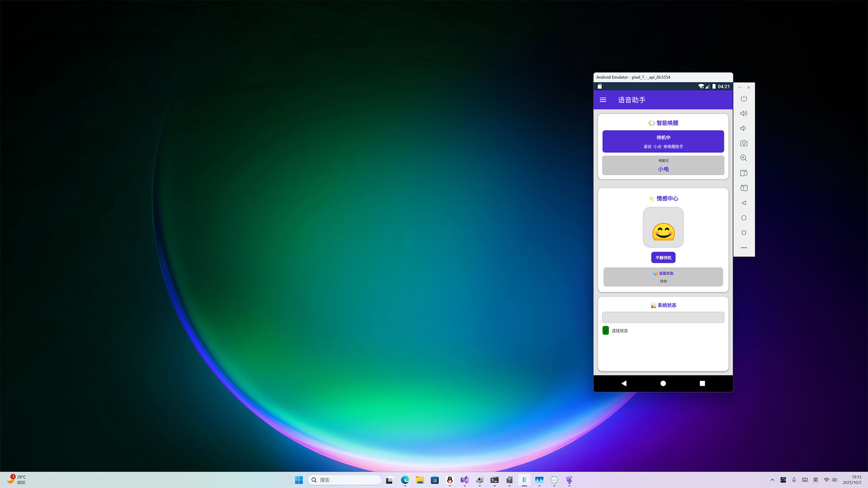The image size is (868, 488).
Task: Tap the 小电 wake word field
Action: 663,165
